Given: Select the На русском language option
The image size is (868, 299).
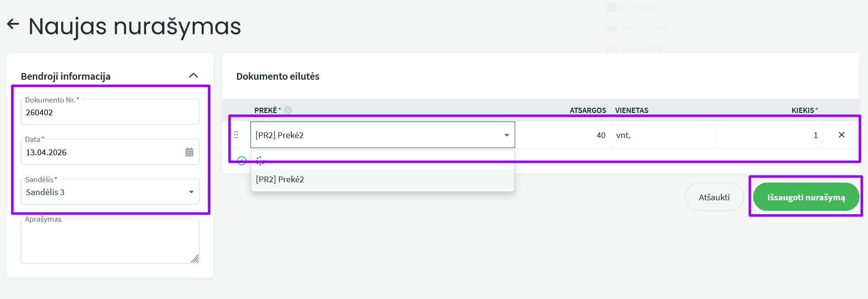Looking at the screenshot, I should [644, 28].
